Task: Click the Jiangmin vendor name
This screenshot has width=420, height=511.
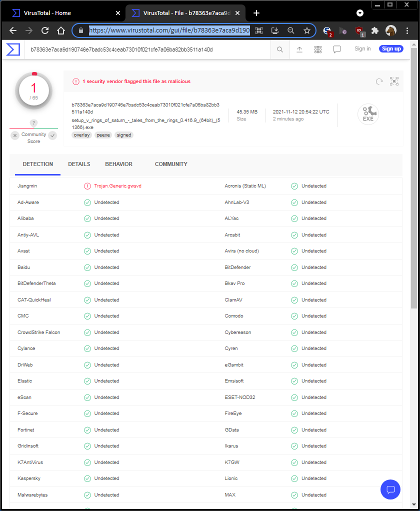Action: 27,186
